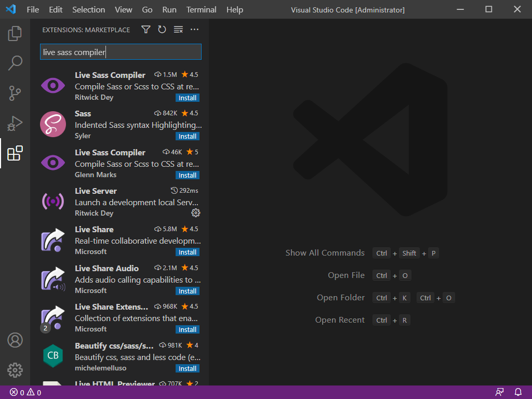The image size is (532, 399).
Task: Click 'Collection of extensions that ena...' description
Action: click(x=137, y=318)
